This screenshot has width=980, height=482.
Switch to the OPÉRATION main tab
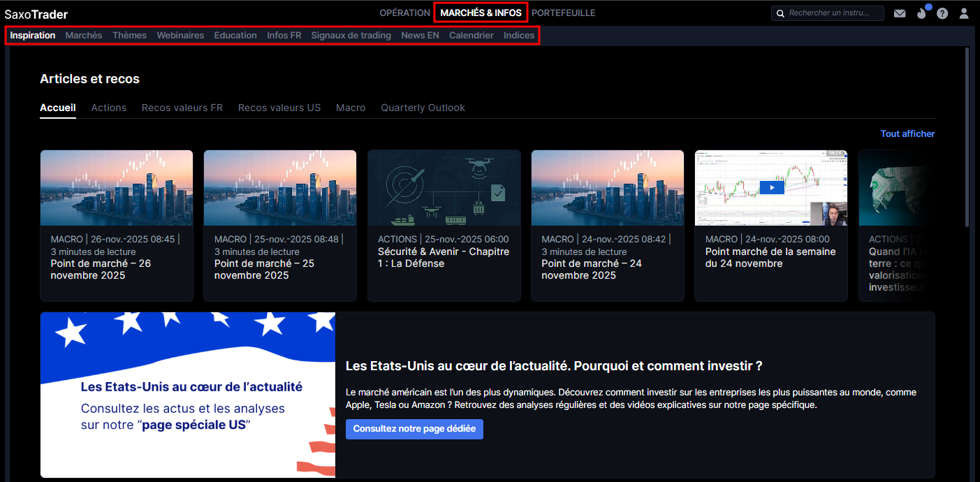tap(404, 13)
